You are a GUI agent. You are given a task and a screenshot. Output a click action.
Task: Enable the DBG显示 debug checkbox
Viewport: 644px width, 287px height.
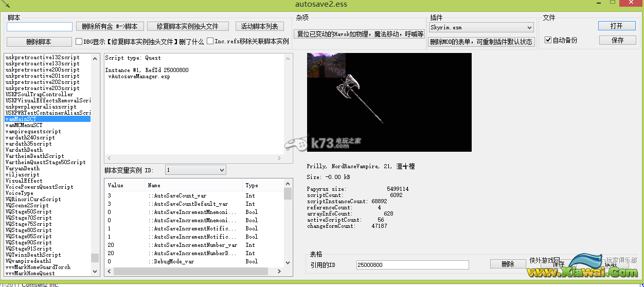click(x=79, y=42)
